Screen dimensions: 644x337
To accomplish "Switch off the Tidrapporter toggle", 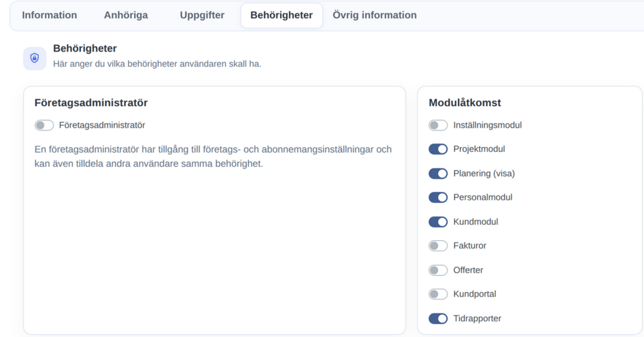I will pyautogui.click(x=438, y=318).
